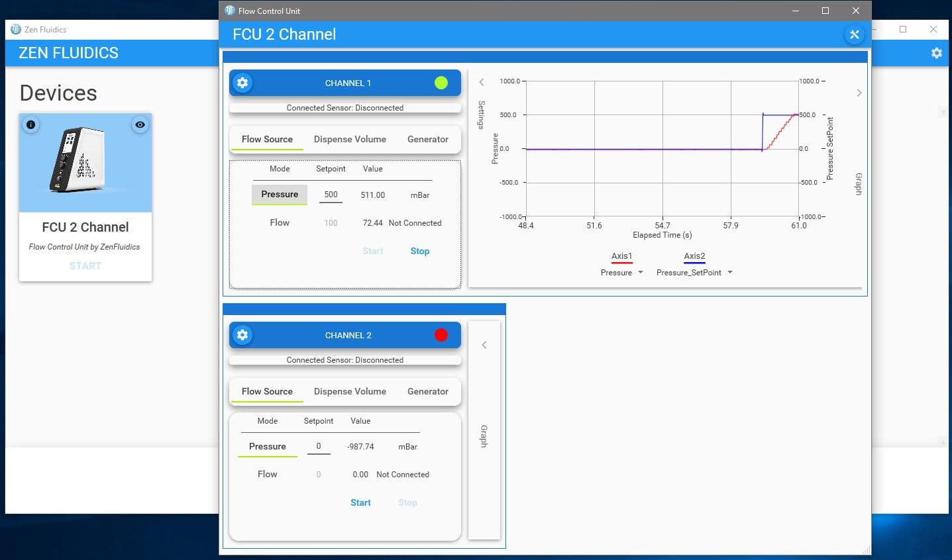Viewport: 952px width, 560px height.
Task: Click Stop in Channel 1
Action: click(x=420, y=251)
